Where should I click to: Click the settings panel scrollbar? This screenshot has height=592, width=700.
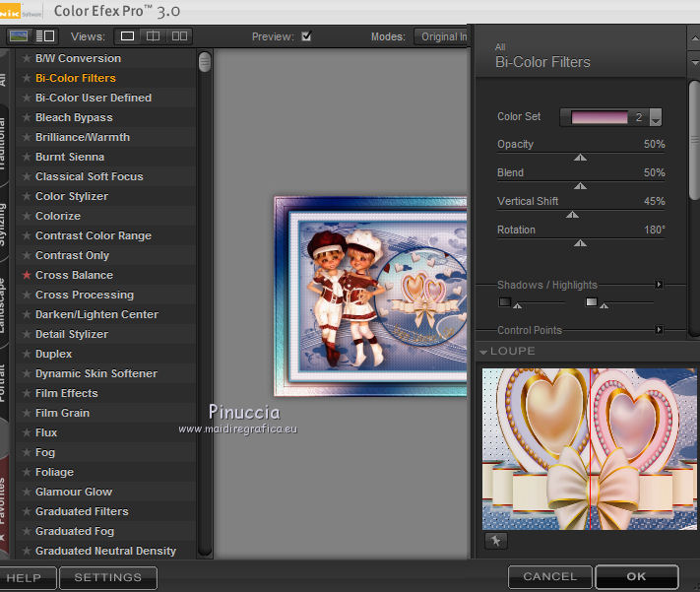[x=694, y=140]
